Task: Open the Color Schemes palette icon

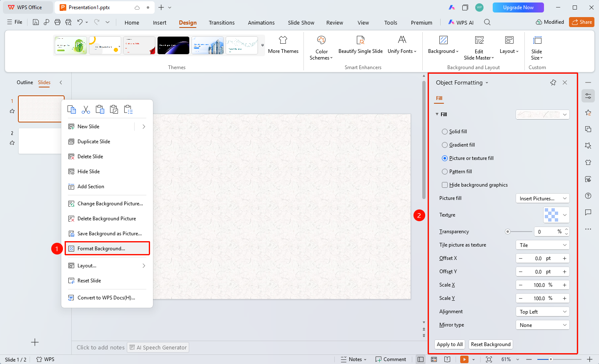Action: [321, 40]
